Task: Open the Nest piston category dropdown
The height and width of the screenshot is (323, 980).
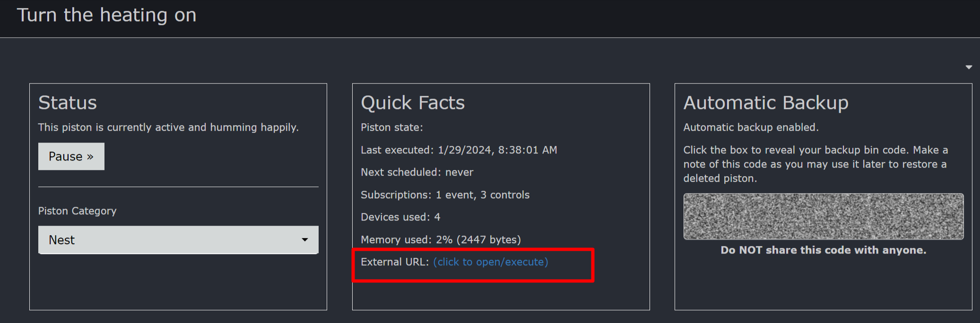Action: point(178,240)
